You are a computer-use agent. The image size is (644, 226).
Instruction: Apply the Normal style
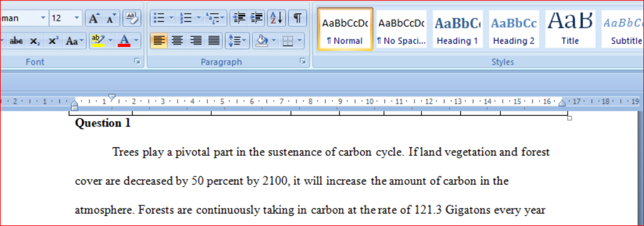[x=345, y=29]
